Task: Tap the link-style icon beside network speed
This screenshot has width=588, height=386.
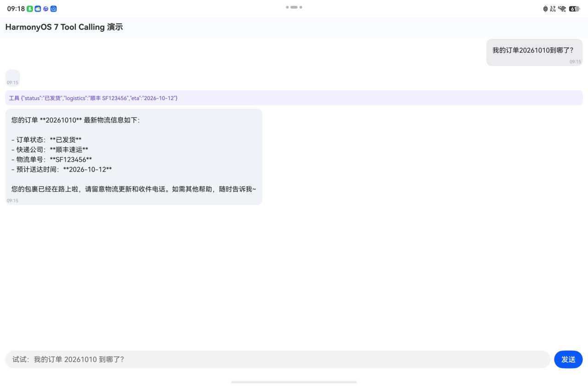Action: tap(545, 9)
